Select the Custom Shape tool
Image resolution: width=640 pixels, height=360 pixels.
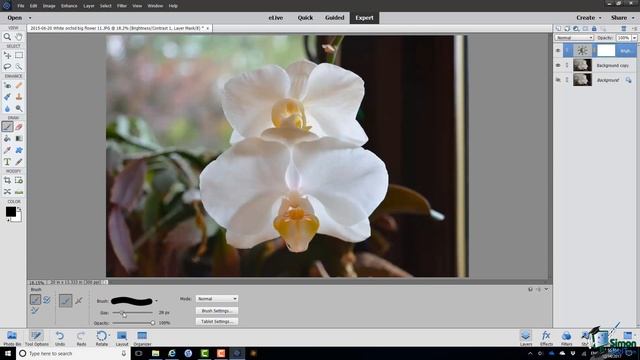coord(19,150)
